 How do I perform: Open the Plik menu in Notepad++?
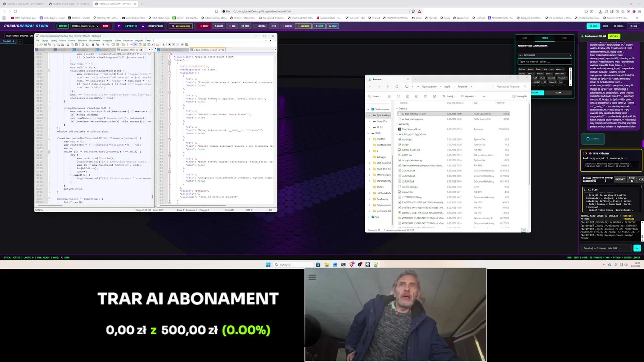37,40
